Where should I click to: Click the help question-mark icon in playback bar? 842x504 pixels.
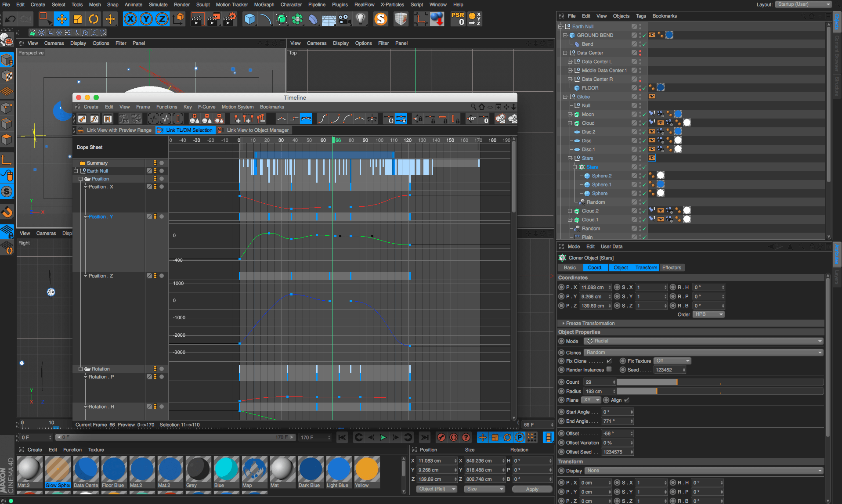[466, 437]
